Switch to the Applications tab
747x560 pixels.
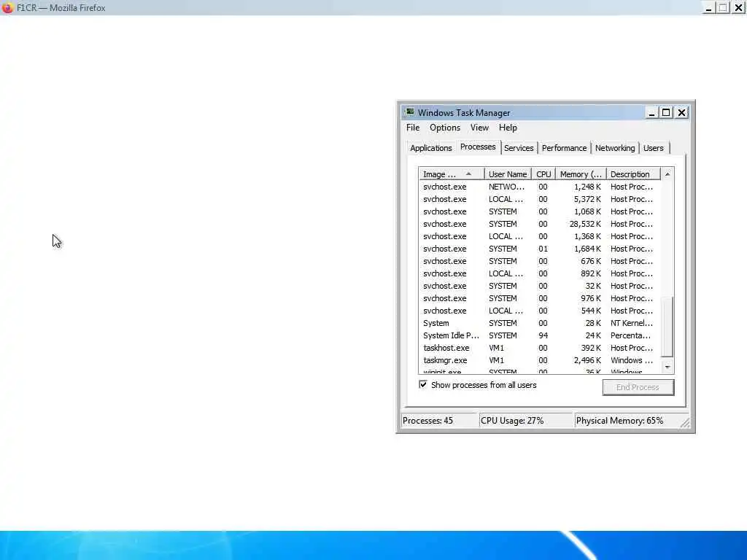(430, 148)
